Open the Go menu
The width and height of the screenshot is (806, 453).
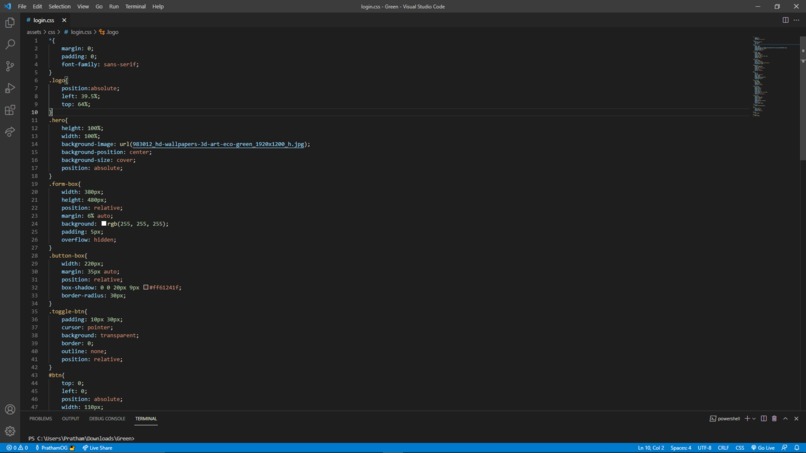(99, 7)
